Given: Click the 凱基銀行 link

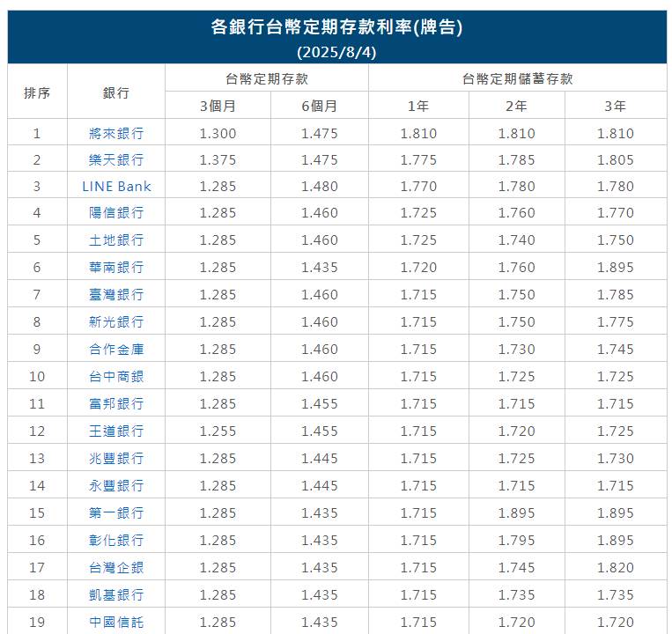Looking at the screenshot, I should (116, 595).
